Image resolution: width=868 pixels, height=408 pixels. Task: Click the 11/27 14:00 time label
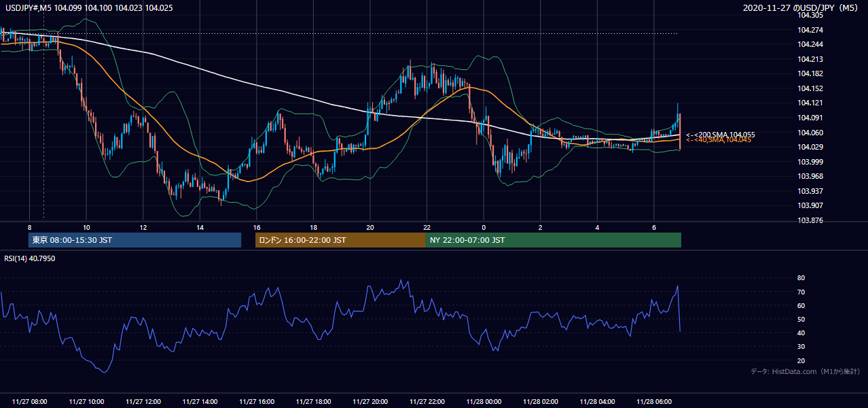click(200, 402)
